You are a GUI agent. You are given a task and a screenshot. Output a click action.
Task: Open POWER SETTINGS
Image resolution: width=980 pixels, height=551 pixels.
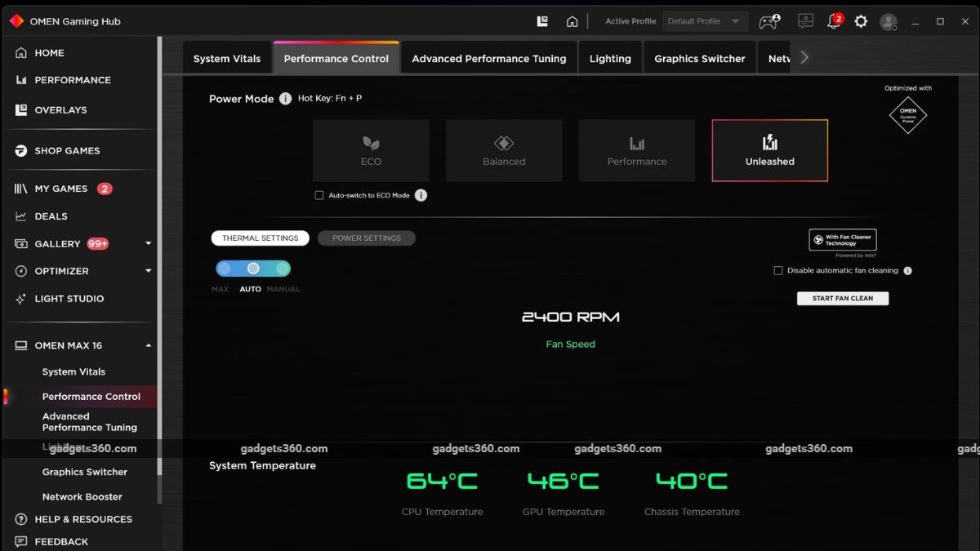tap(366, 238)
